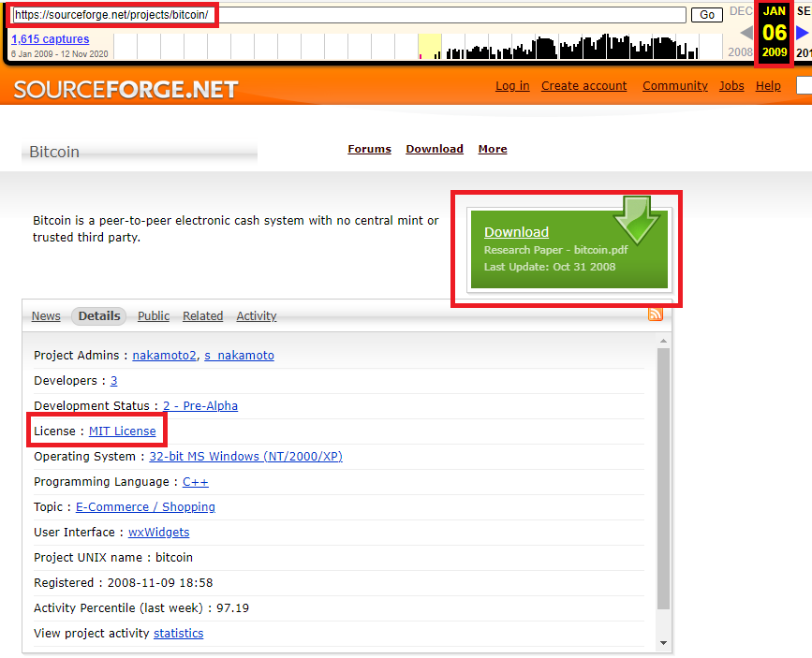Click the Research Paper - bitcoin.pdf text

click(555, 250)
